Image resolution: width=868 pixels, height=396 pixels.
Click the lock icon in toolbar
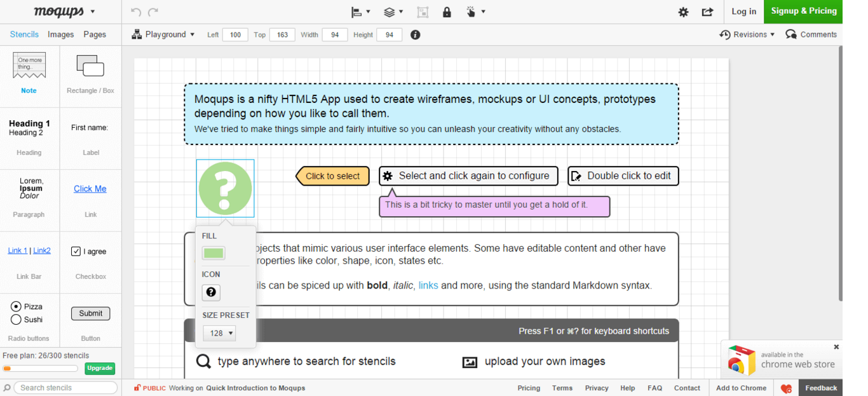(447, 12)
